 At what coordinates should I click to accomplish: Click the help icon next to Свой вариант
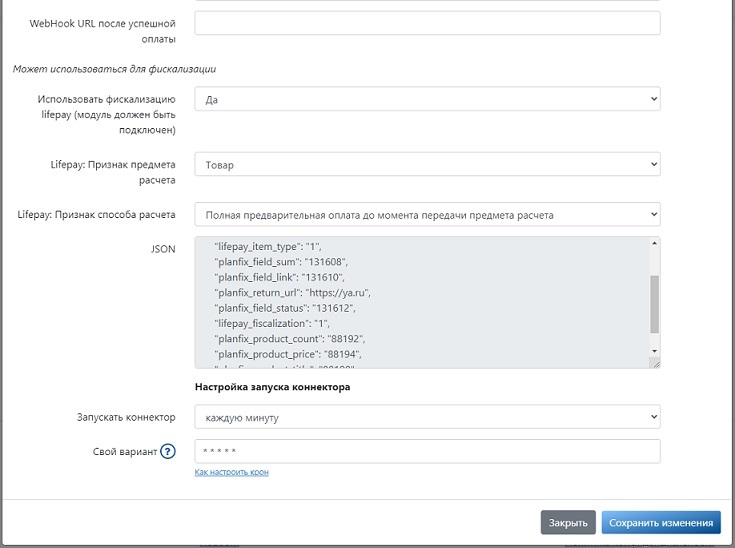point(167,451)
